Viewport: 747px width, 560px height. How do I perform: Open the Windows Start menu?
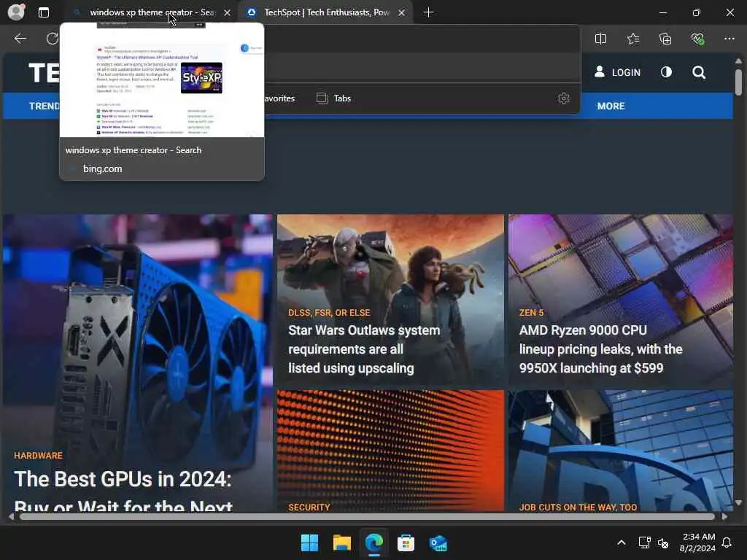click(309, 542)
